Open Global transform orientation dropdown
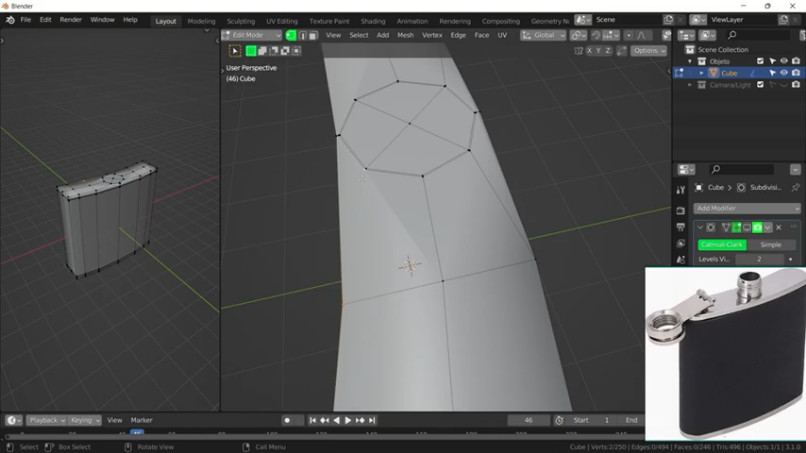The image size is (806, 453). 543,35
